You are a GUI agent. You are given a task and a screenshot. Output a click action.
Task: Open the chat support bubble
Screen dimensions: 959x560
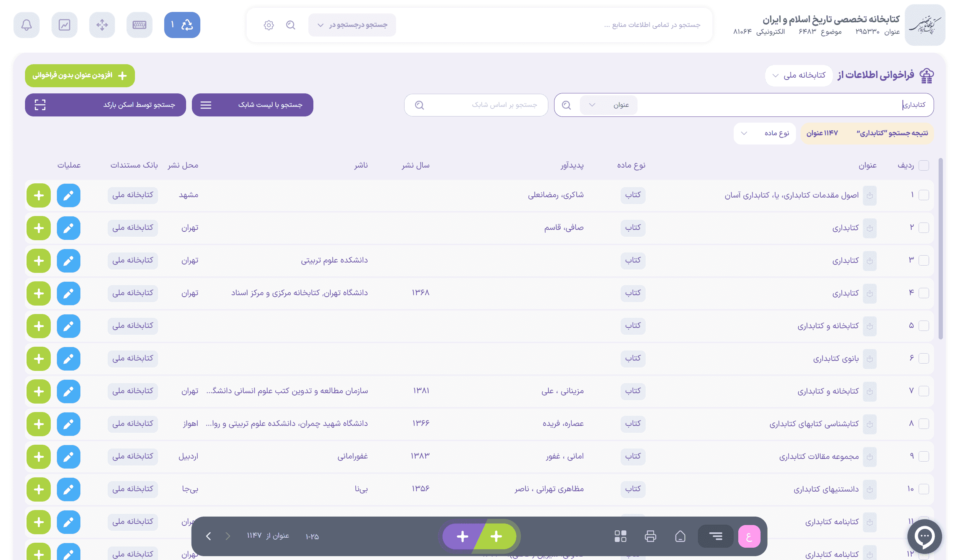(924, 536)
